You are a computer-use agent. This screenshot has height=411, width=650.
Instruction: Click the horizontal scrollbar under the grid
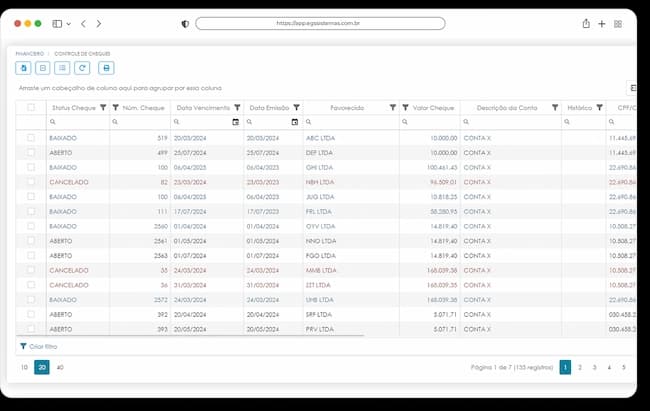(x=190, y=335)
